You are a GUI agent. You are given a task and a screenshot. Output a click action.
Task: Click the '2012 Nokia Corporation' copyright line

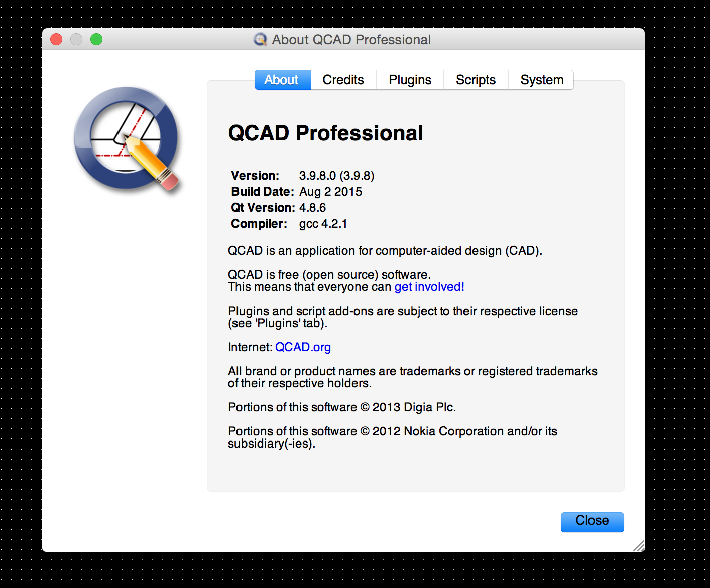[x=393, y=437]
